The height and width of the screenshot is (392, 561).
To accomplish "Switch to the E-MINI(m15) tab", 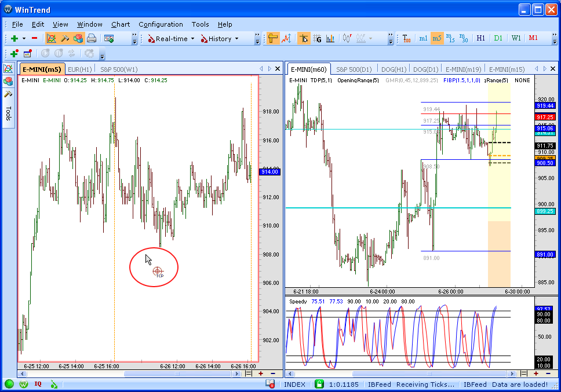I will click(507, 69).
